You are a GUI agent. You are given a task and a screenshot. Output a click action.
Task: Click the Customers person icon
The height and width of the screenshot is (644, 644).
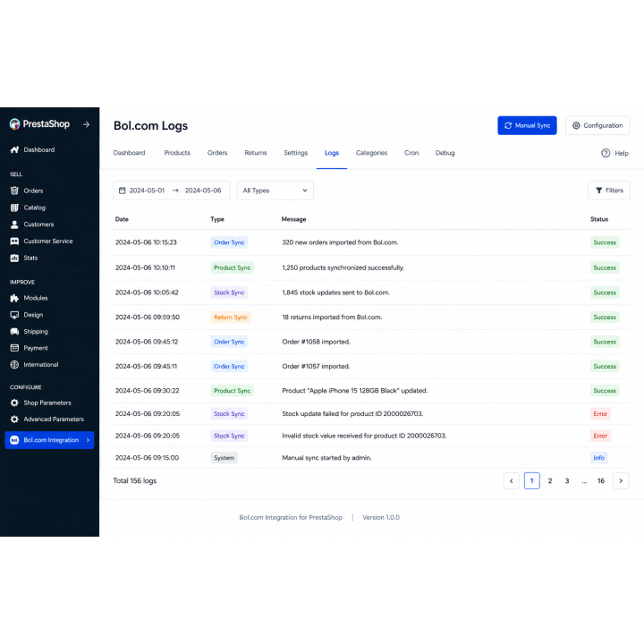pyautogui.click(x=14, y=225)
